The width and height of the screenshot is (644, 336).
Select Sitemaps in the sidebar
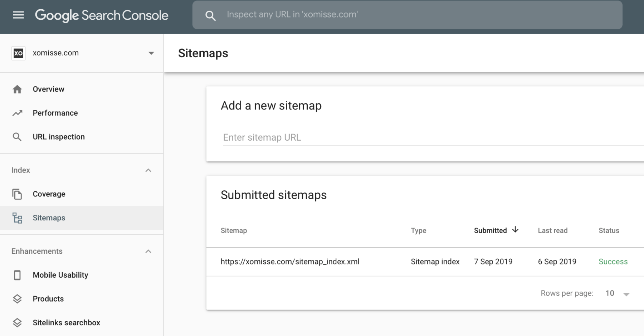tap(49, 218)
